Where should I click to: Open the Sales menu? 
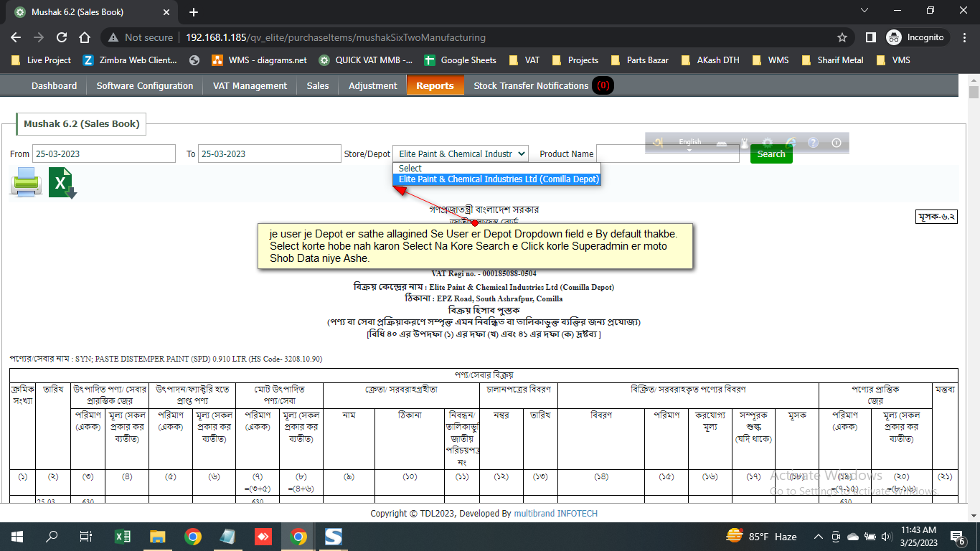pos(318,85)
